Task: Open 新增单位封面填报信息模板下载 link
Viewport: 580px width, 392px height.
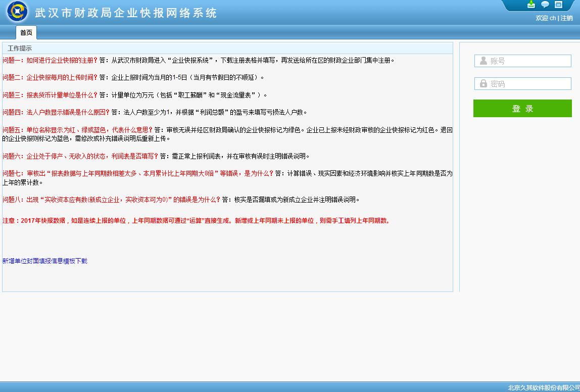Action: 45,261
